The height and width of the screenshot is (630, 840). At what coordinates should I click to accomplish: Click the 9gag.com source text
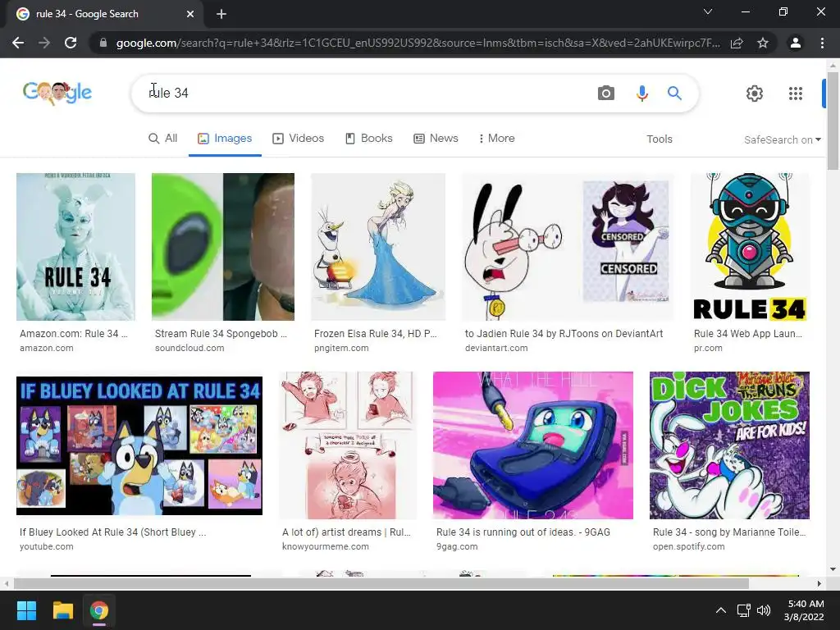pyautogui.click(x=457, y=547)
